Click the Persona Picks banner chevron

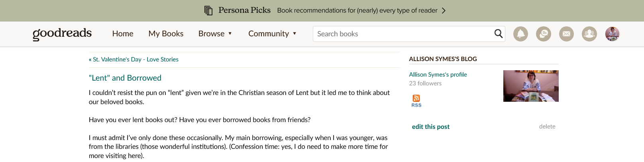click(x=444, y=10)
